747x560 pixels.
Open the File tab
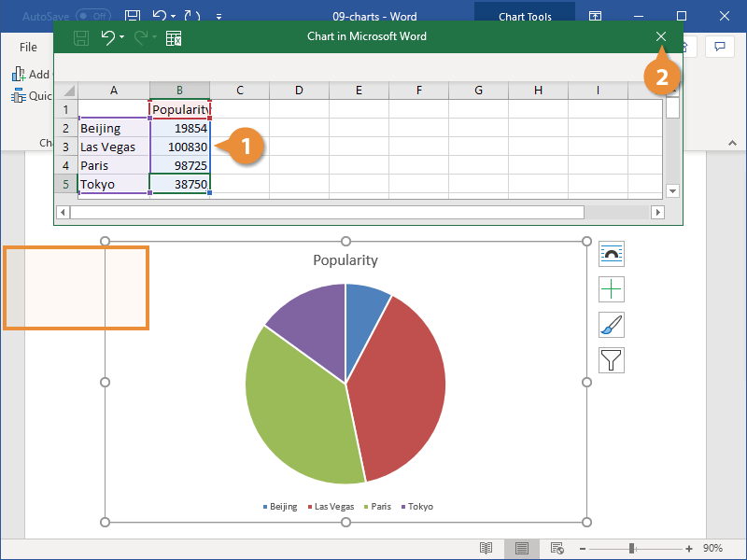coord(28,47)
